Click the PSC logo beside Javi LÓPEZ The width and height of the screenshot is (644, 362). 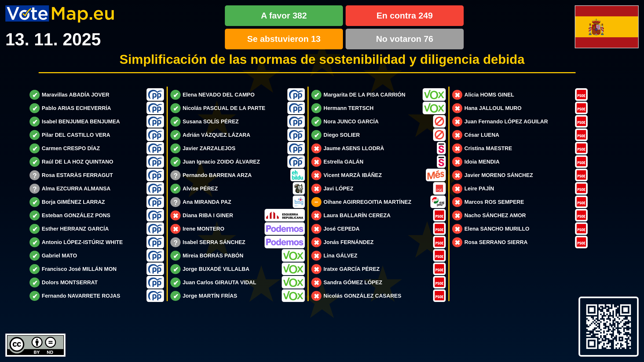coord(439,189)
